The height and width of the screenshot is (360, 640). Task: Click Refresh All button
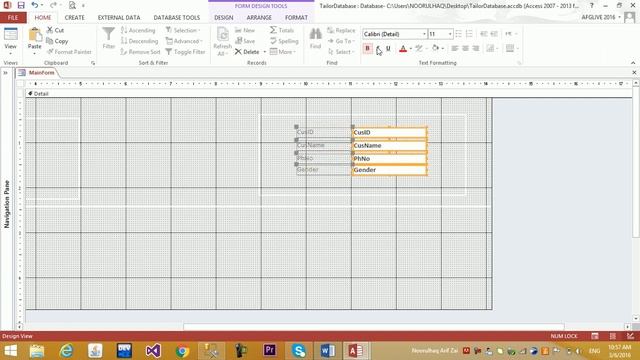click(x=222, y=41)
